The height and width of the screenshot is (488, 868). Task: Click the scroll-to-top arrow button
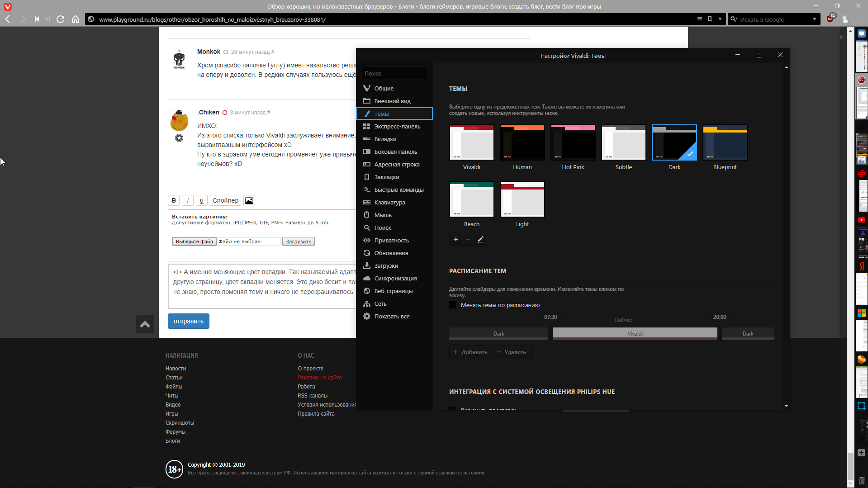[x=145, y=324]
